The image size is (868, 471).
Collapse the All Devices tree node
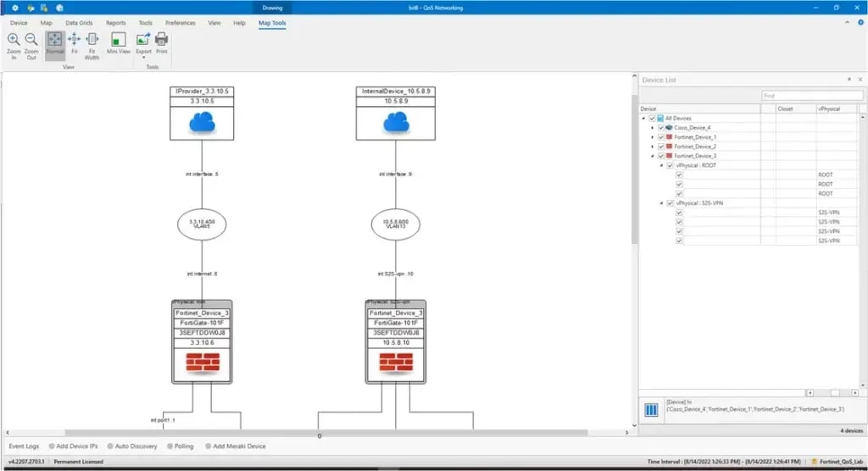click(643, 118)
